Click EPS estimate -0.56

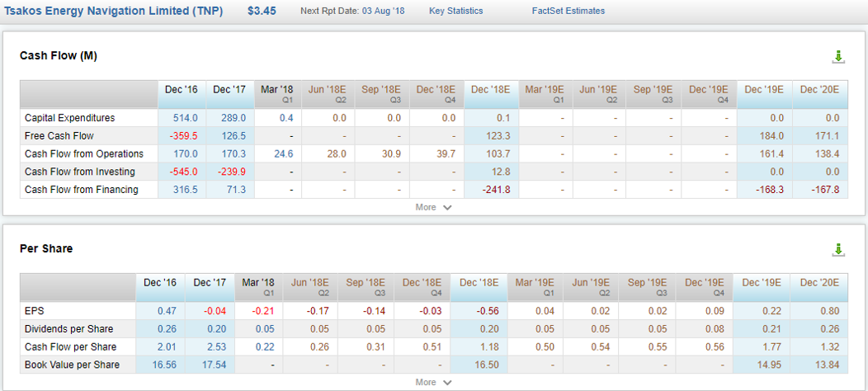(488, 311)
